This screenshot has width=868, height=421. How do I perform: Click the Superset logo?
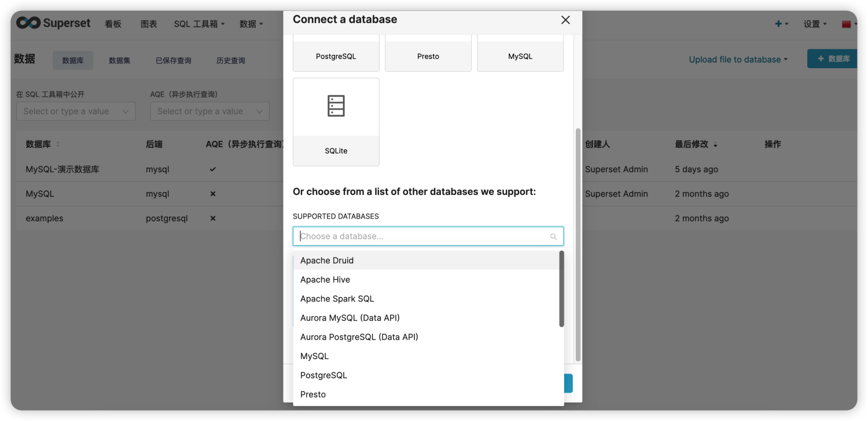click(x=53, y=23)
